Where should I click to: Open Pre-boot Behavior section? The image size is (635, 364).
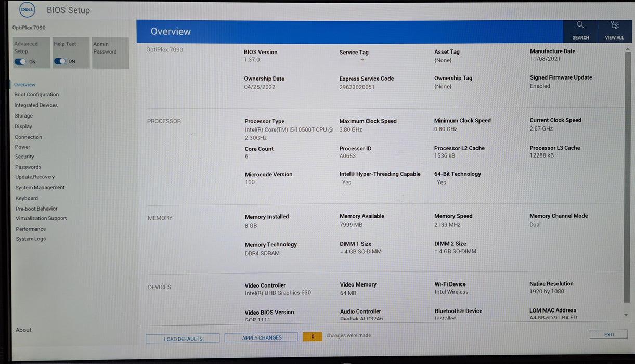pos(36,209)
